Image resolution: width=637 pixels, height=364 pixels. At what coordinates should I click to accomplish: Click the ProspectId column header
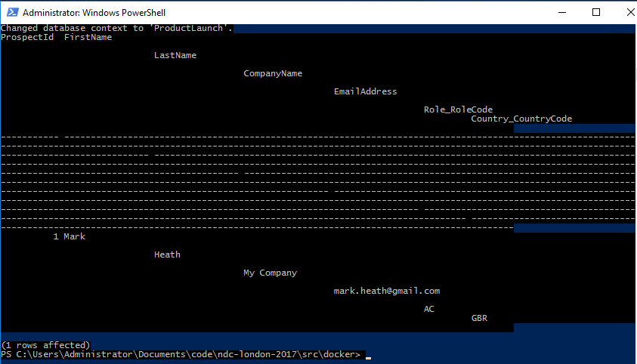click(27, 37)
